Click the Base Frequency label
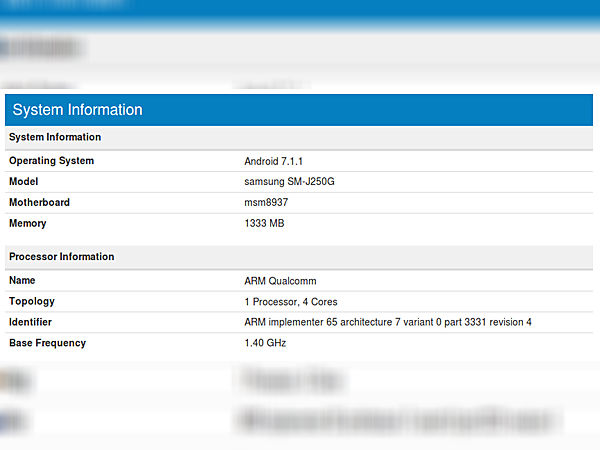 [47, 343]
